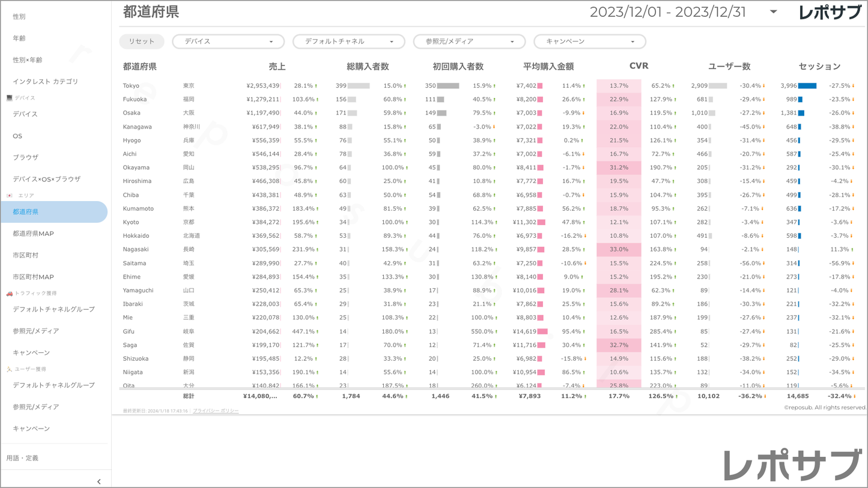Click Tokyo's blue session bar
This screenshot has height=488, width=868.
(x=807, y=86)
